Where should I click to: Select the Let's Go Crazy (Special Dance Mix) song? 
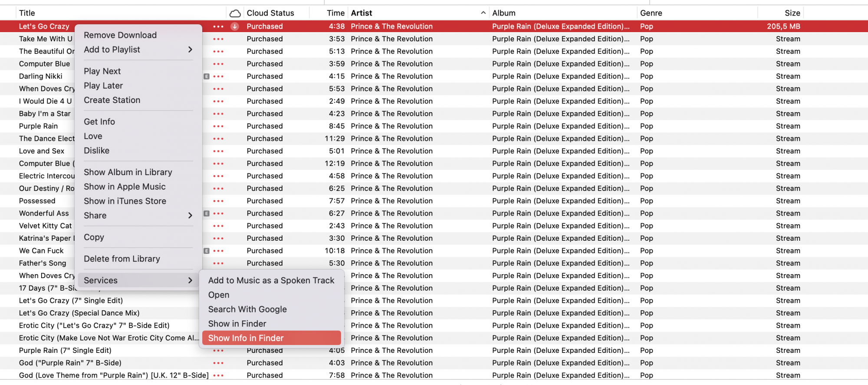point(79,313)
